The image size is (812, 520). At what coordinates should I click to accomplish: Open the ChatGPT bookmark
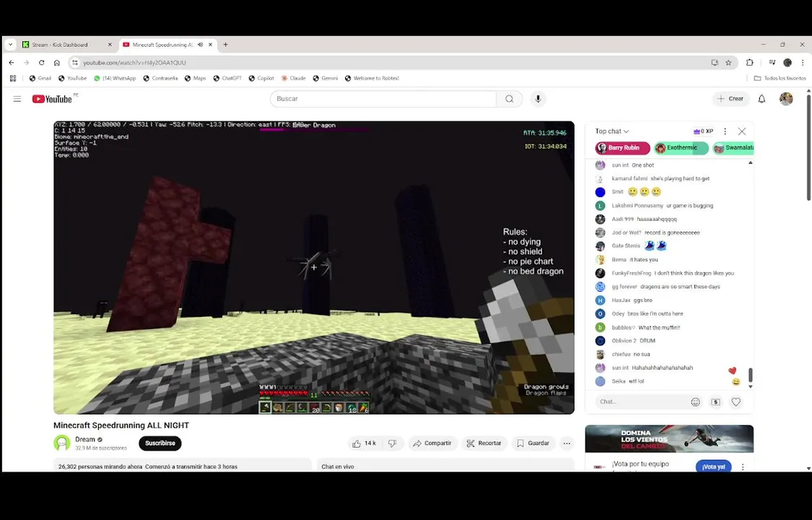[x=227, y=78]
